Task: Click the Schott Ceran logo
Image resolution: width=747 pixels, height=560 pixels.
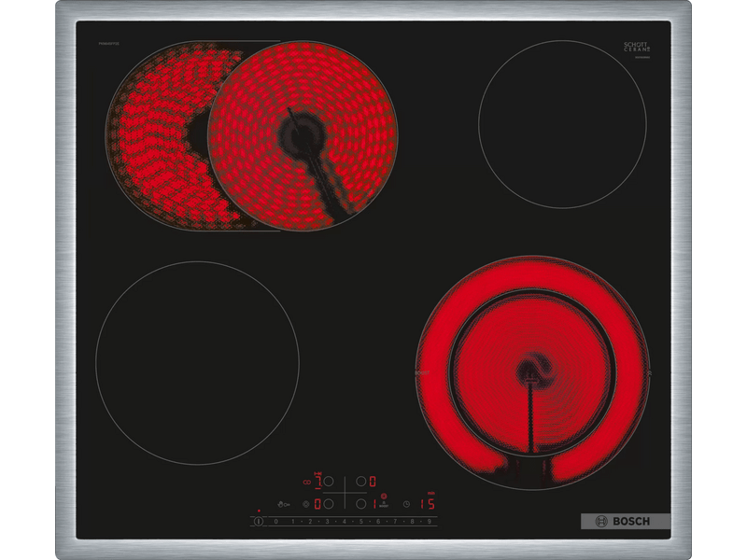Action: point(637,49)
